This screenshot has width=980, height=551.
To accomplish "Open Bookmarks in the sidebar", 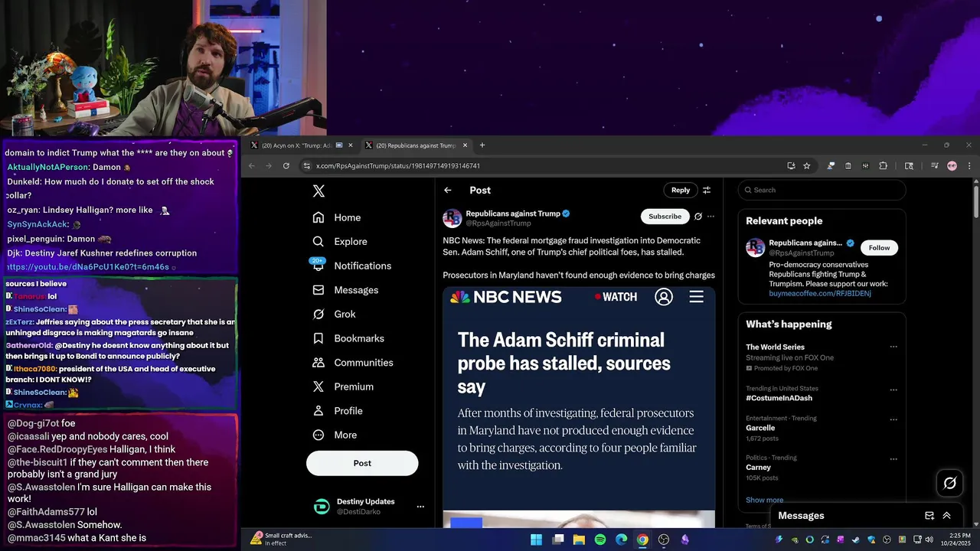I will [x=348, y=338].
